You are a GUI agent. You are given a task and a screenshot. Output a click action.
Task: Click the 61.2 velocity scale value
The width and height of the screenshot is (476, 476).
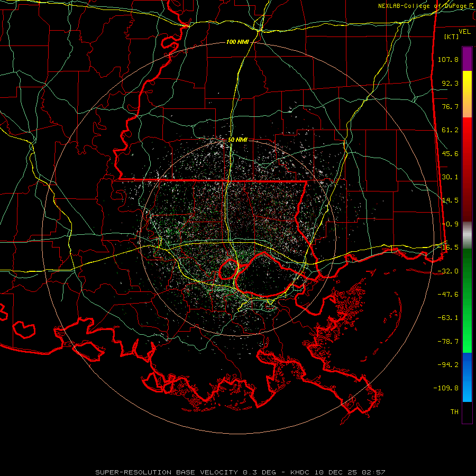click(450, 130)
